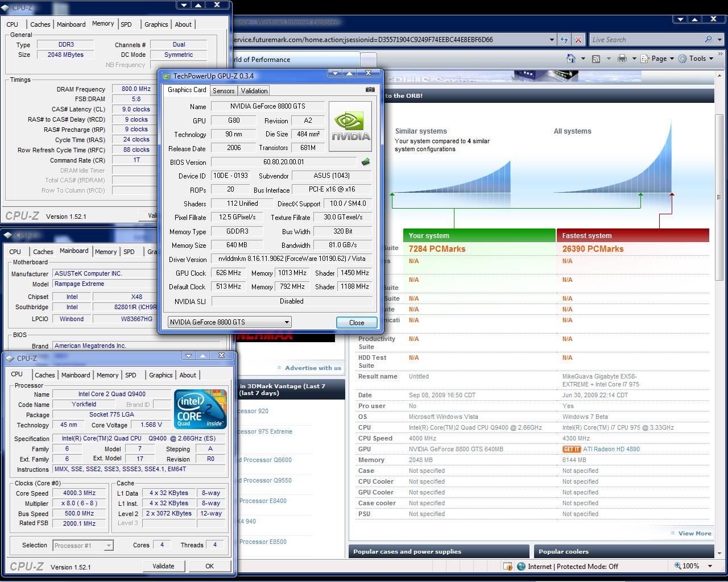Open the address bar URL history dropdown
Screen dimensions: 728x582
click(x=551, y=40)
